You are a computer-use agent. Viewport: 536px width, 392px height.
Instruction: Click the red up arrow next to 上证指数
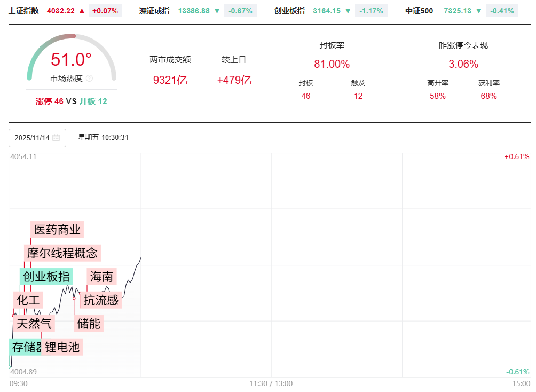(82, 11)
